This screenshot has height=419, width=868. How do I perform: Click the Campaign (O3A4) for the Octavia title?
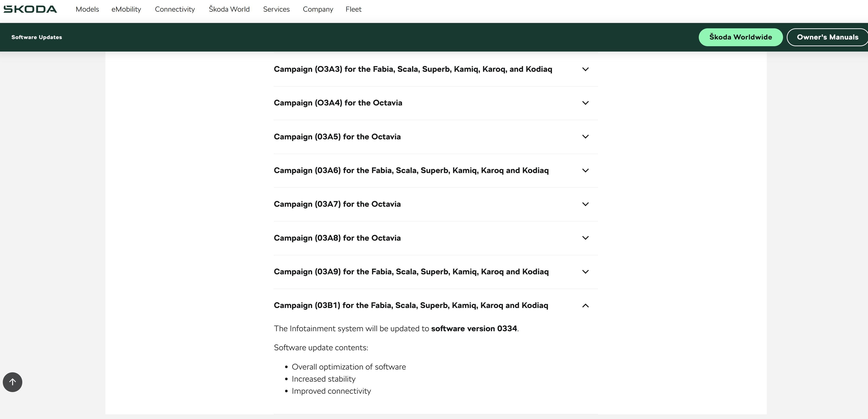click(x=338, y=103)
